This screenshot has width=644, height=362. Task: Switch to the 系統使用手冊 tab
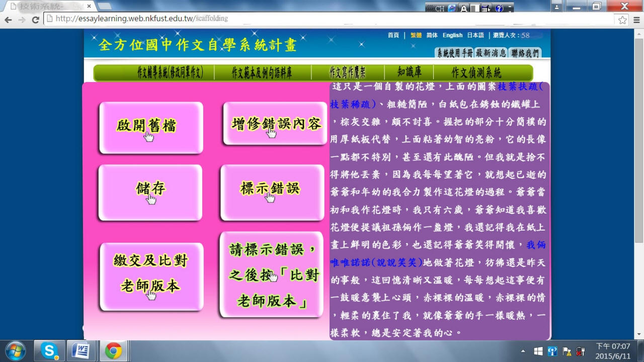[454, 53]
